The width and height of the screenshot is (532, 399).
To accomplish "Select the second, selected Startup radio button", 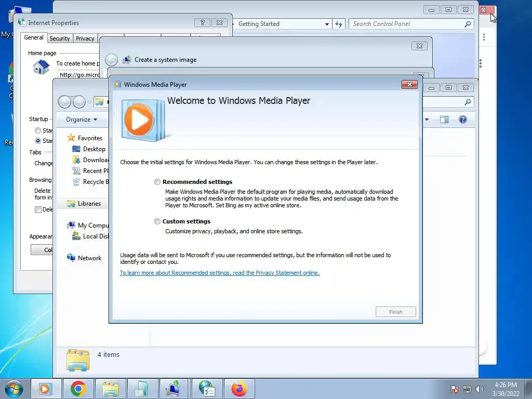I will click(37, 141).
